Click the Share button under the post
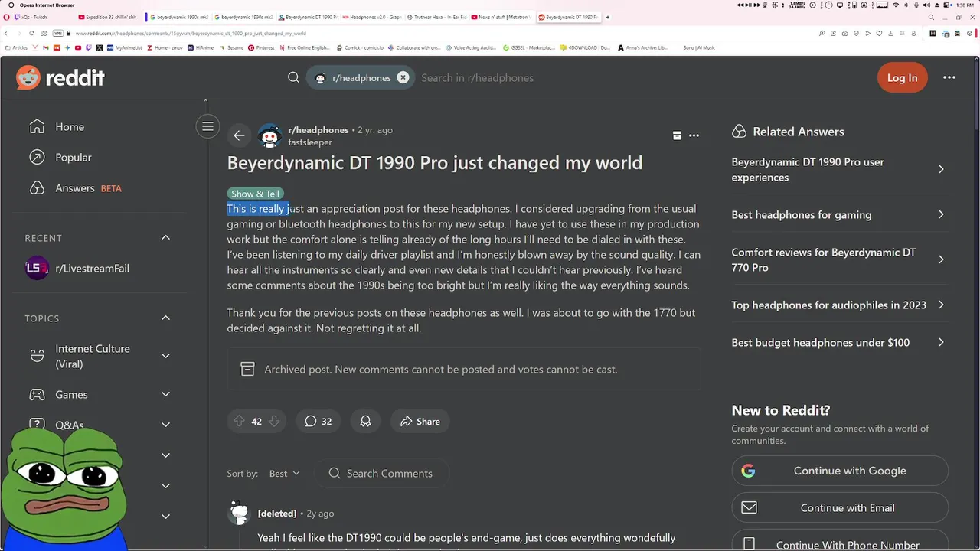 click(x=420, y=421)
